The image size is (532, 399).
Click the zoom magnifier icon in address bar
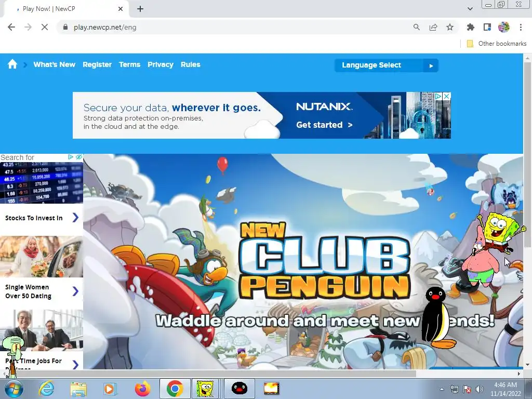tap(416, 27)
